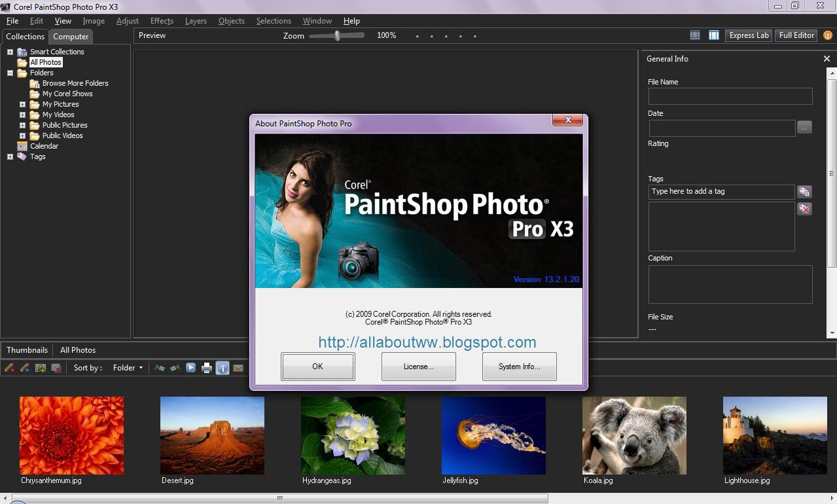The width and height of the screenshot is (837, 504).
Task: Click the orange Learning Center icon
Action: (827, 35)
